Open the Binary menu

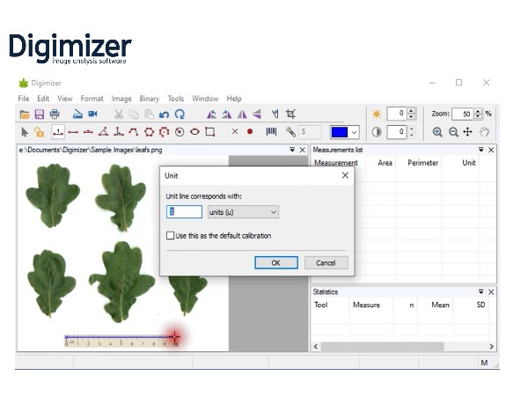coord(150,99)
